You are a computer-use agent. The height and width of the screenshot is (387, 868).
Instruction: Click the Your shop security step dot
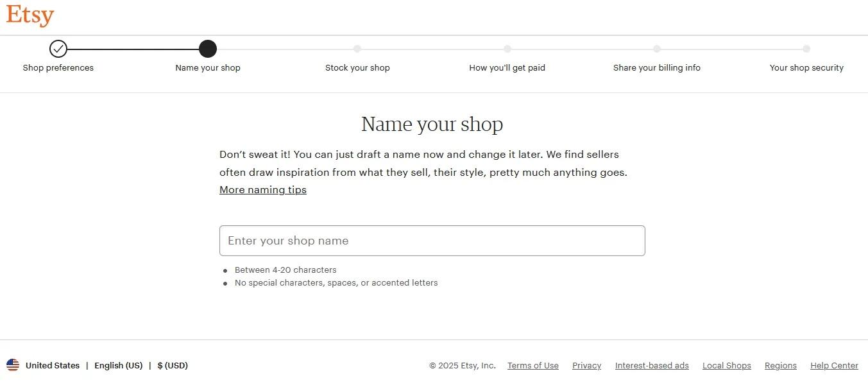[x=806, y=49]
